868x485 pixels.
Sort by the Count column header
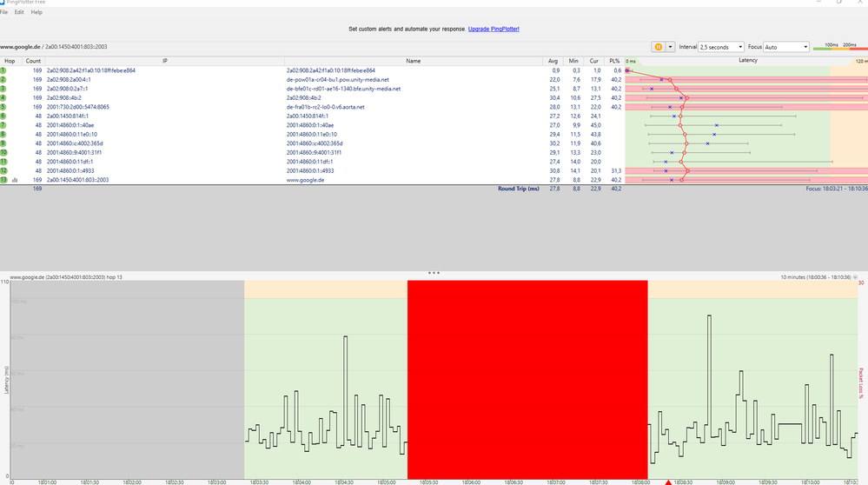(33, 61)
